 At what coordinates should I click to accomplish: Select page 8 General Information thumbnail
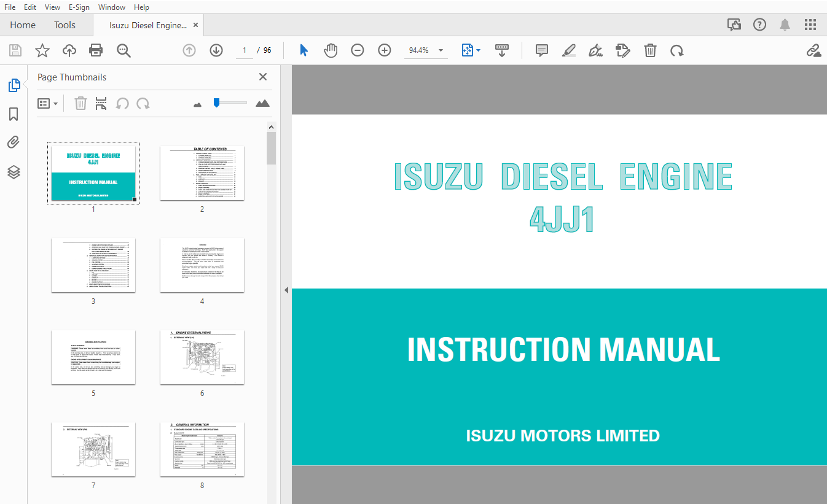pyautogui.click(x=202, y=449)
